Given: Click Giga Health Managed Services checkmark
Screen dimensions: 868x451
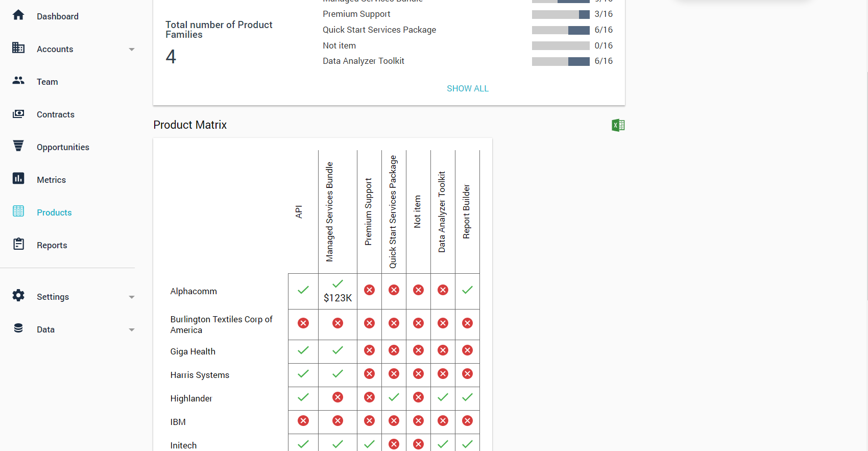Looking at the screenshot, I should (x=338, y=350).
